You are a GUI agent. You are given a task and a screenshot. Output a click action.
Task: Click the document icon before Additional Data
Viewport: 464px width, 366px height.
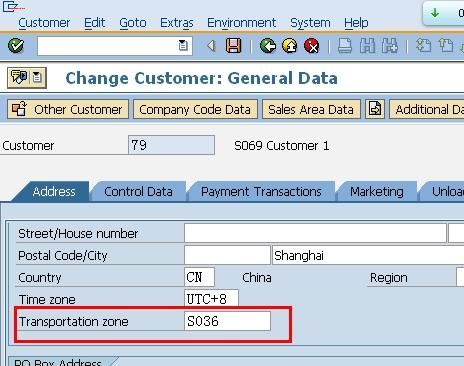[375, 109]
